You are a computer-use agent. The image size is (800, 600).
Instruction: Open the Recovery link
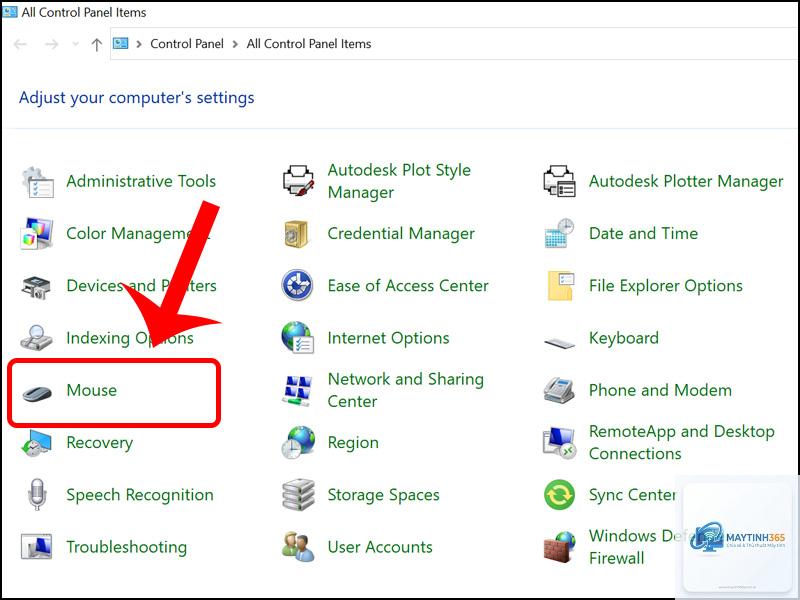click(99, 443)
